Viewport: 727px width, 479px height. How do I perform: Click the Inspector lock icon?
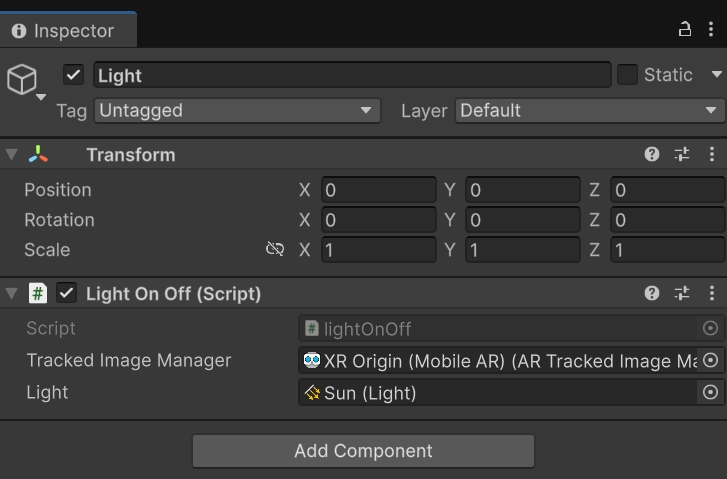[685, 29]
